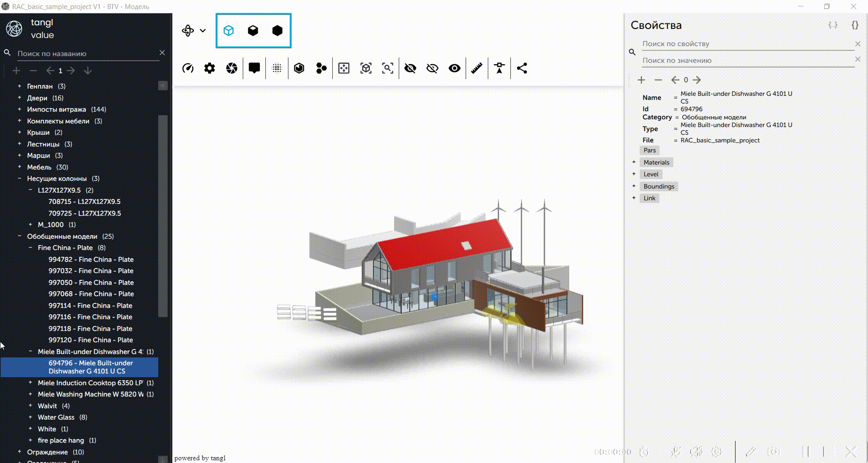The image size is (868, 463).
Task: Select the 708715 - L127X127X9.5 column item
Action: pyautogui.click(x=84, y=202)
